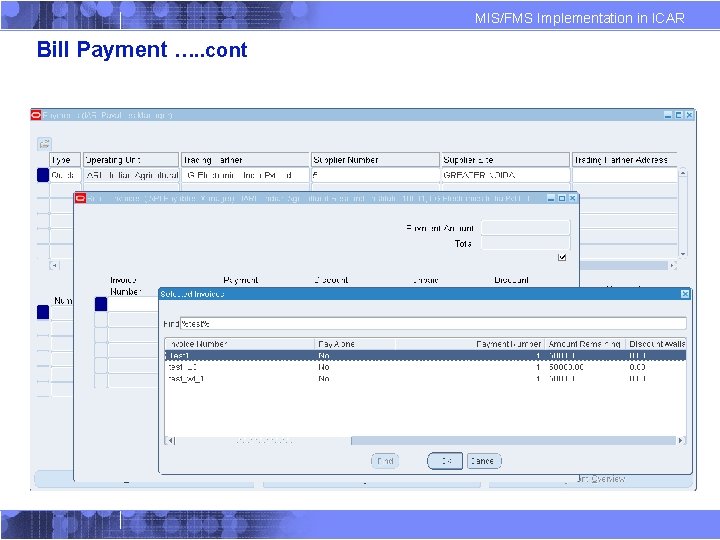Click into the Find search field
This screenshot has width=720, height=540.
(x=433, y=324)
